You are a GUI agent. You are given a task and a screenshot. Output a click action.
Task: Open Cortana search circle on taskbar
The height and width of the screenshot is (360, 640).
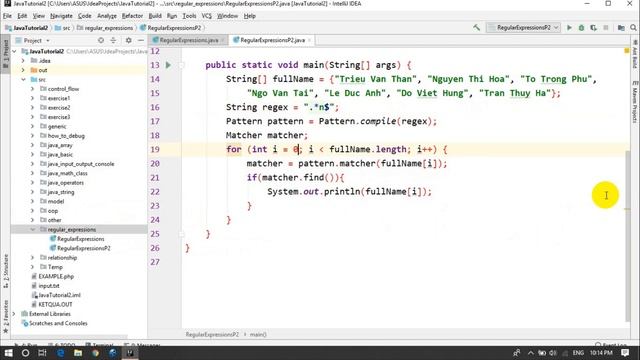[x=25, y=353]
